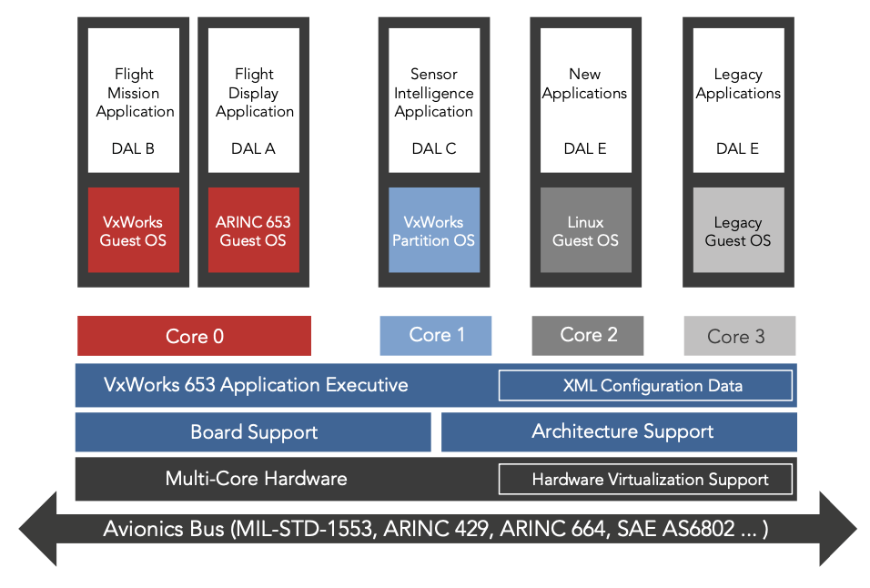
Task: Select the Linux Guest OS block
Action: pos(586,230)
